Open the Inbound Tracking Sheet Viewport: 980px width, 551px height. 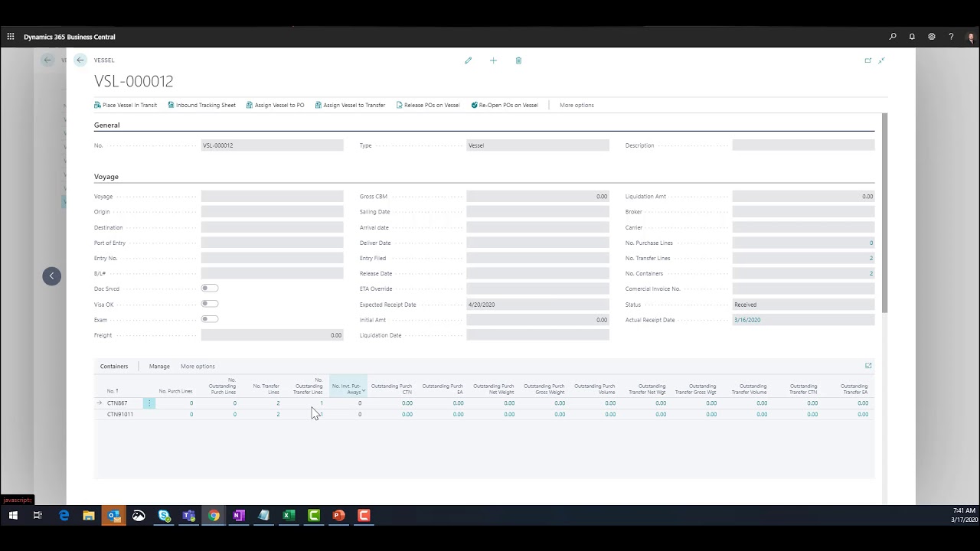[x=202, y=105]
